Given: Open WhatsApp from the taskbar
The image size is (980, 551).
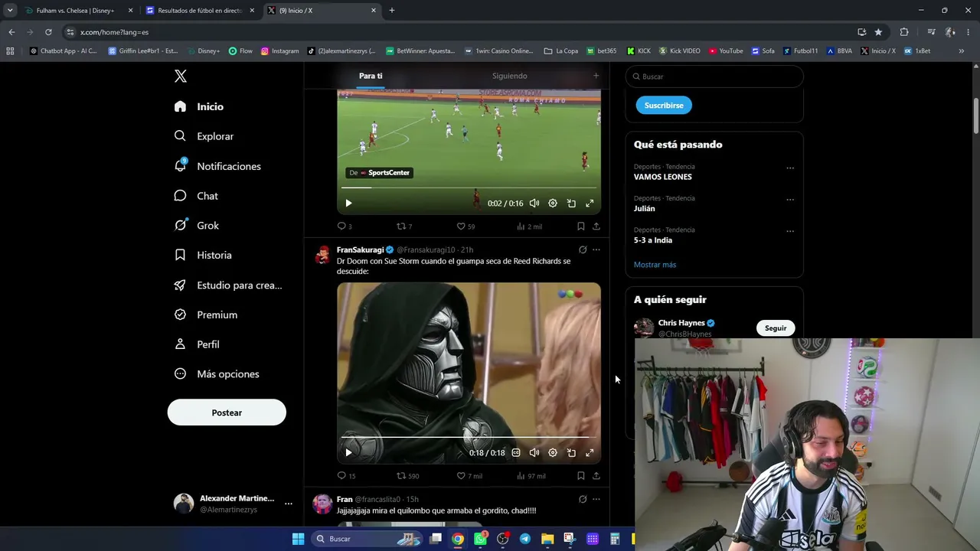Looking at the screenshot, I should click(x=480, y=539).
